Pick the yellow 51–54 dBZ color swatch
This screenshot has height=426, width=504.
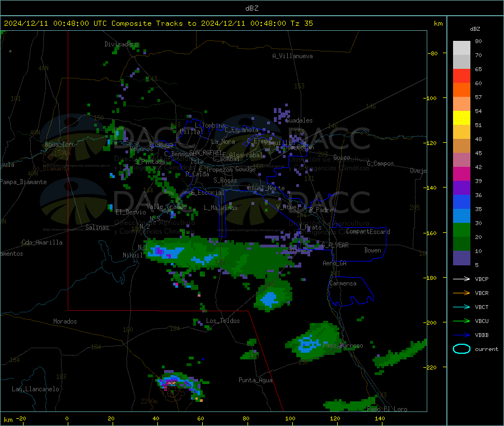(461, 118)
